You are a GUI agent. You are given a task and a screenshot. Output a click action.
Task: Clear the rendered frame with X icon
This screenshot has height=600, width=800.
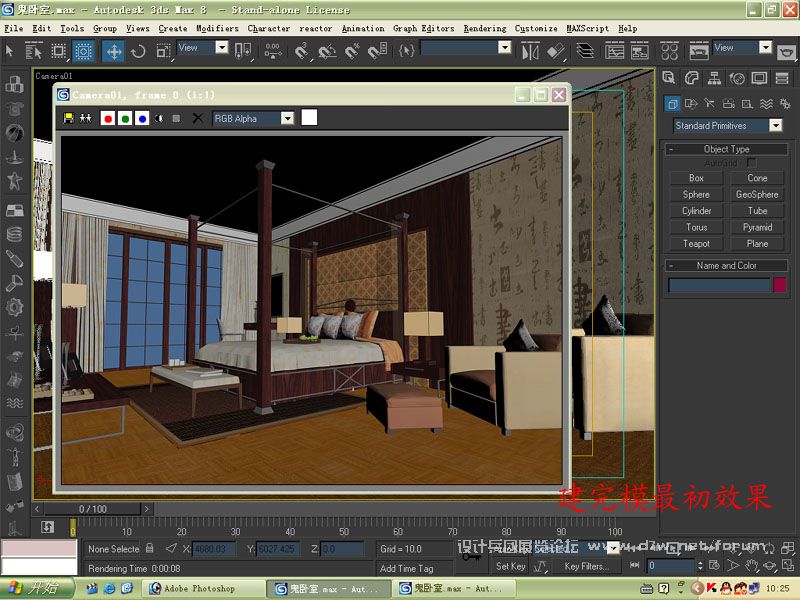[197, 118]
